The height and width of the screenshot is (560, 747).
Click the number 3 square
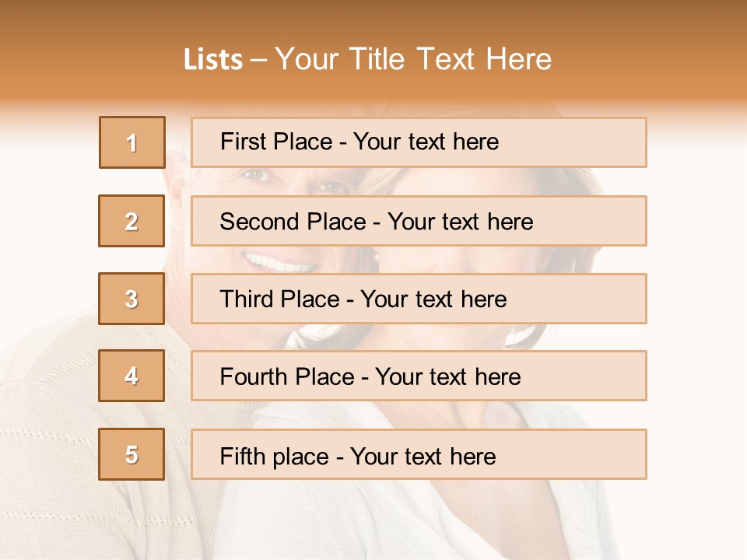pyautogui.click(x=132, y=299)
